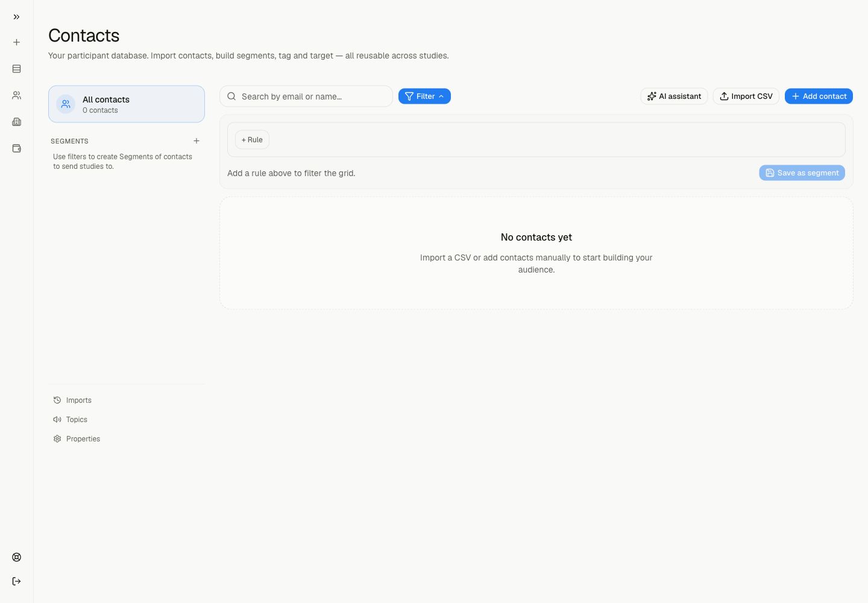This screenshot has height=603, width=868.
Task: Open the list/studies icon in sidebar
Action: pos(16,69)
